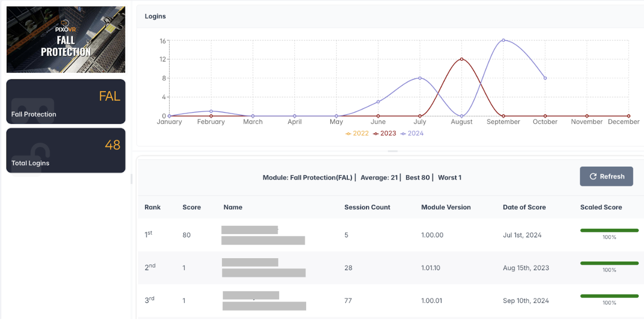
Task: Click the Rank column header
Action: tap(152, 207)
